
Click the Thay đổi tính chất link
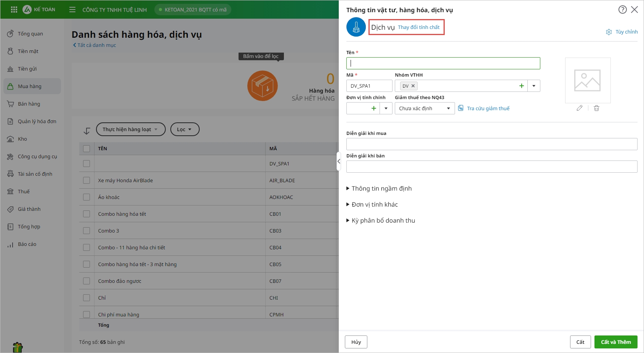418,27
